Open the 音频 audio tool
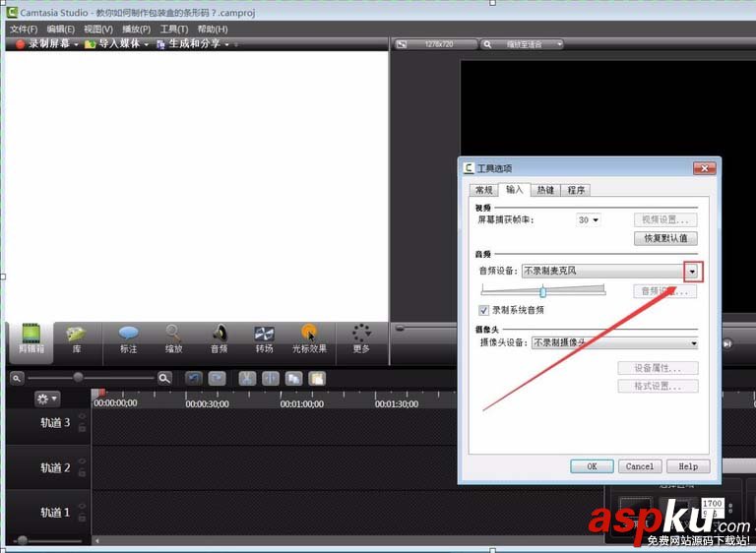The width and height of the screenshot is (756, 553). coord(219,339)
